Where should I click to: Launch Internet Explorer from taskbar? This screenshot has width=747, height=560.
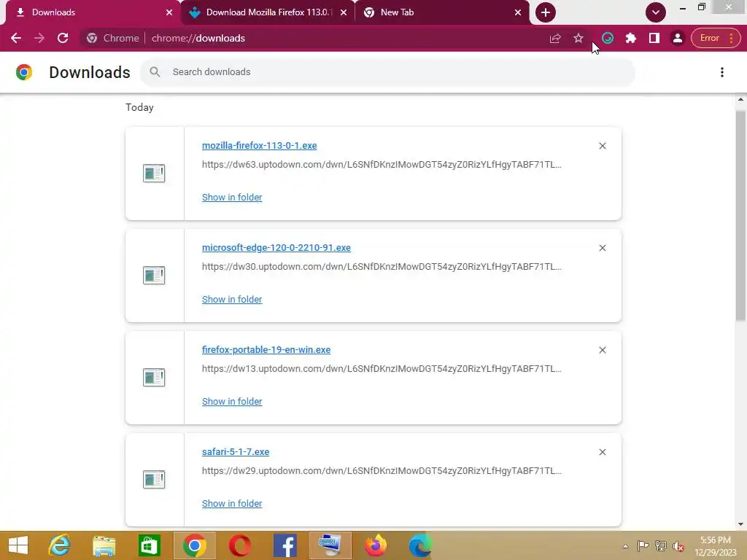60,545
